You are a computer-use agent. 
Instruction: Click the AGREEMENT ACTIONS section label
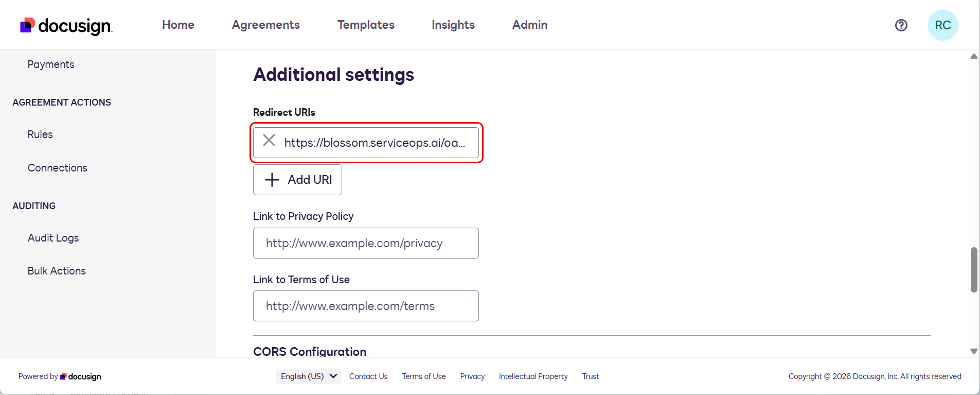[x=62, y=102]
